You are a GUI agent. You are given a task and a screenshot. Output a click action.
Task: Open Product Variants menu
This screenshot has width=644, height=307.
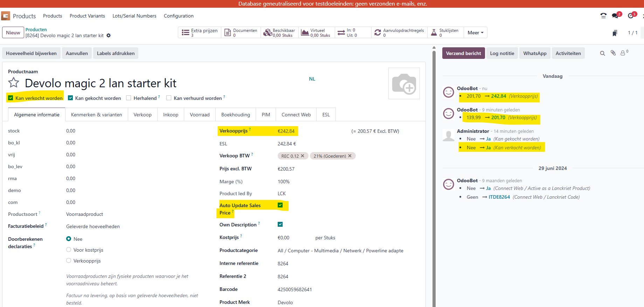tap(87, 16)
